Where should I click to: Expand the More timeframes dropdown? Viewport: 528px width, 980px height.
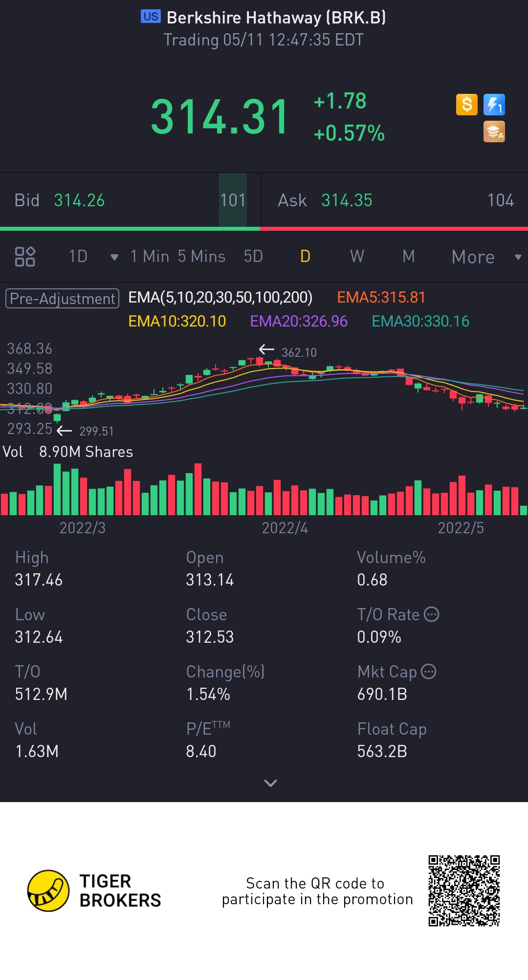518,257
